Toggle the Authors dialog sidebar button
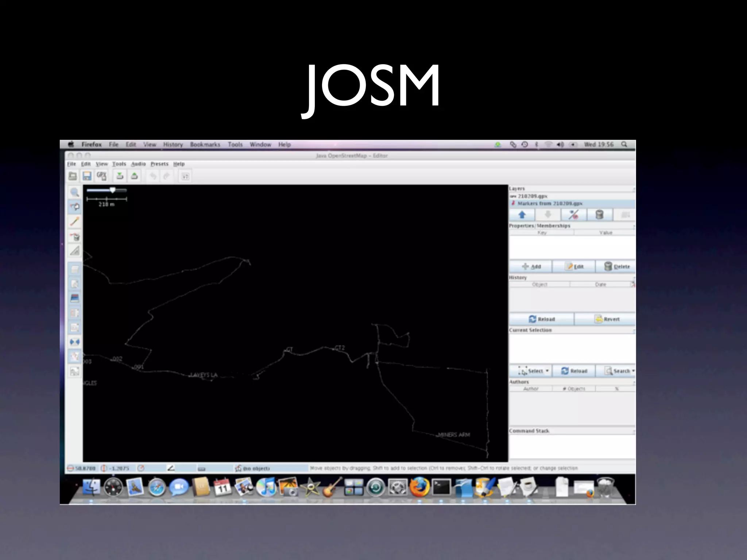Screen dimensions: 747x560 [x=75, y=328]
